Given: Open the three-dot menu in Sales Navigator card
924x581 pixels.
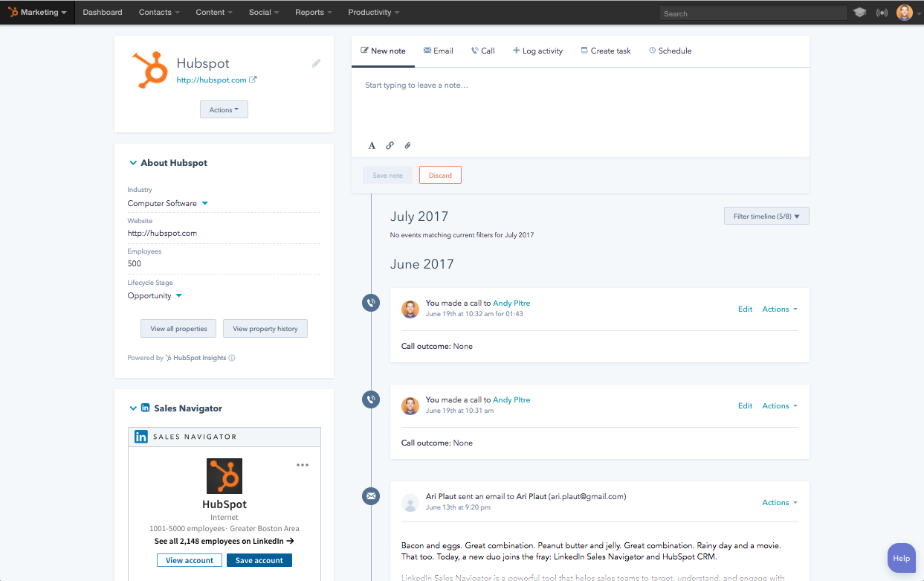Looking at the screenshot, I should 303,465.
